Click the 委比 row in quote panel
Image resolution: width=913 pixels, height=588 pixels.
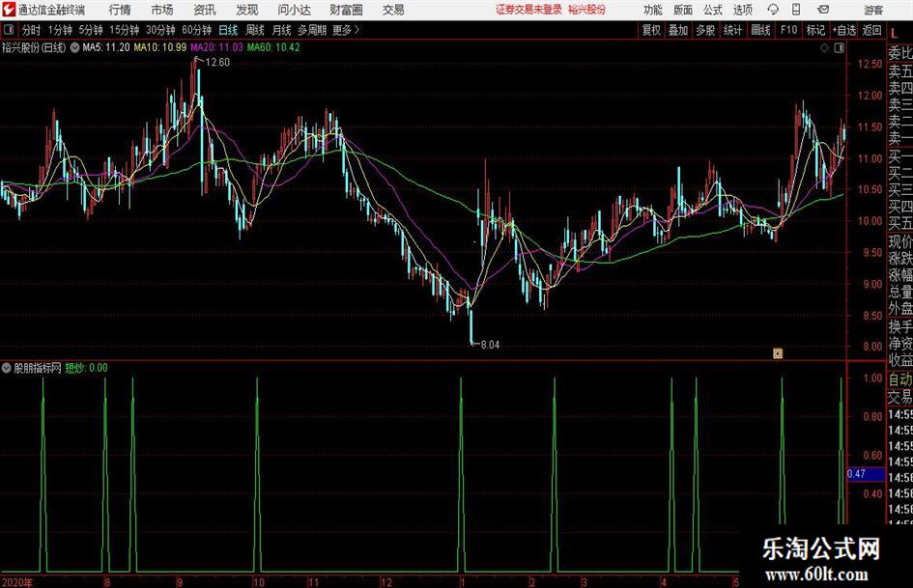click(x=900, y=53)
